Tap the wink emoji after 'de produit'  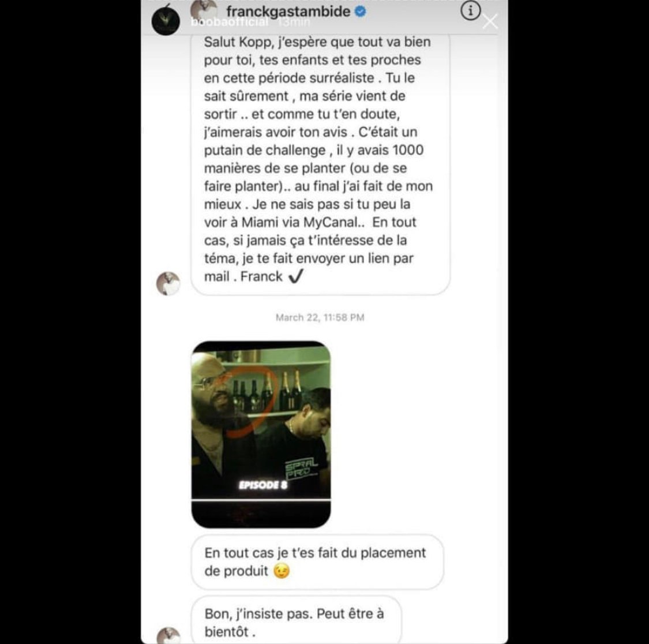[x=282, y=571]
